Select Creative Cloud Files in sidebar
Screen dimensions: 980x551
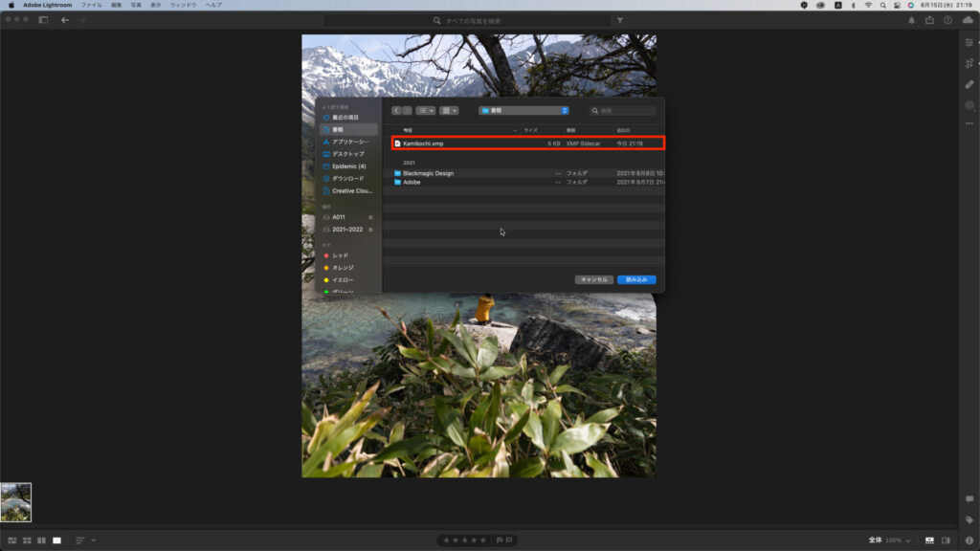(348, 190)
